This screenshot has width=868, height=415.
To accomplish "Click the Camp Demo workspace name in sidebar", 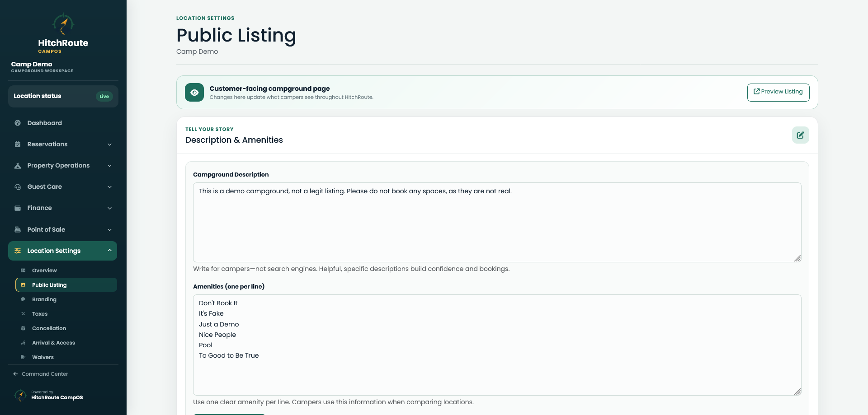I will [32, 64].
